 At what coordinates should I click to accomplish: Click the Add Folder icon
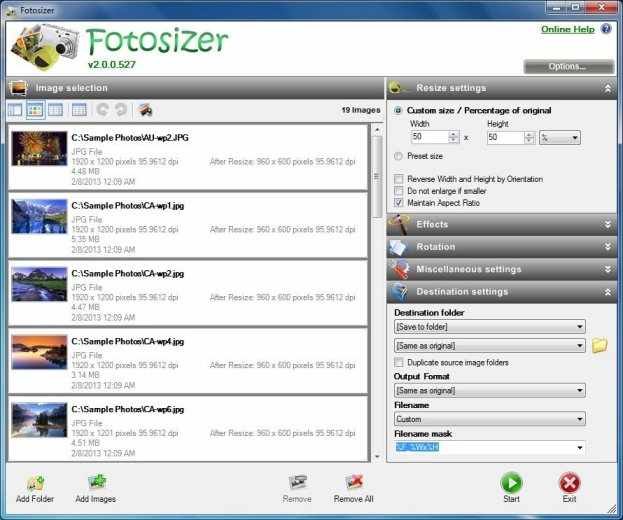tap(35, 483)
